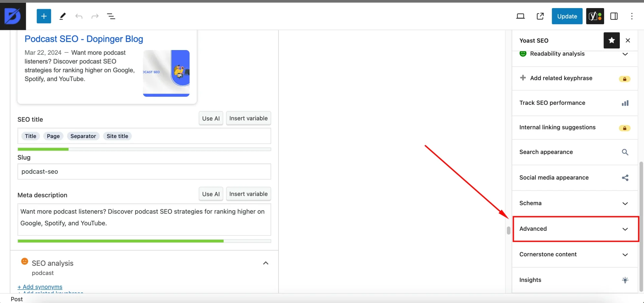Image resolution: width=644 pixels, height=303 pixels.
Task: Click the Update button
Action: [567, 16]
